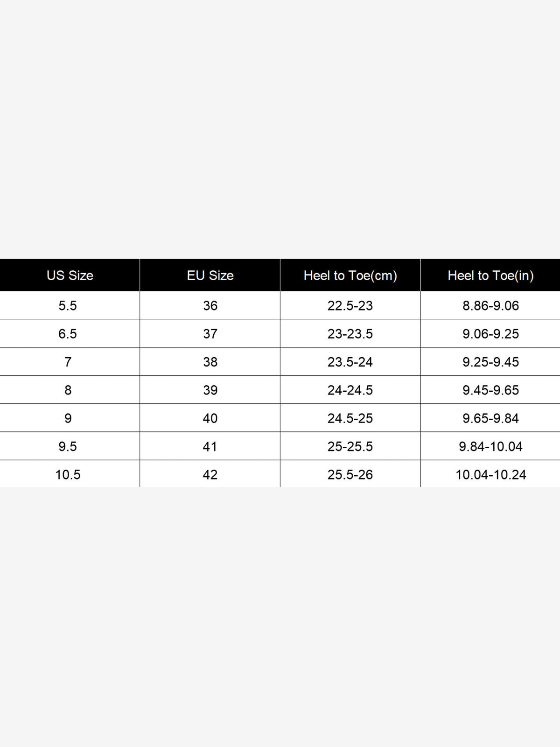The height and width of the screenshot is (747, 560).
Task: Select the Heel to Toe(cm) header
Action: pos(350,275)
